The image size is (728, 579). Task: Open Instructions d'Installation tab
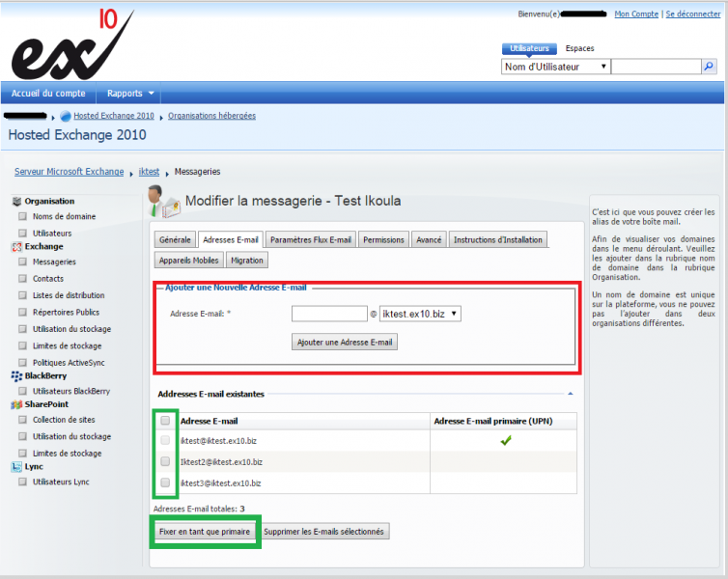coord(498,240)
